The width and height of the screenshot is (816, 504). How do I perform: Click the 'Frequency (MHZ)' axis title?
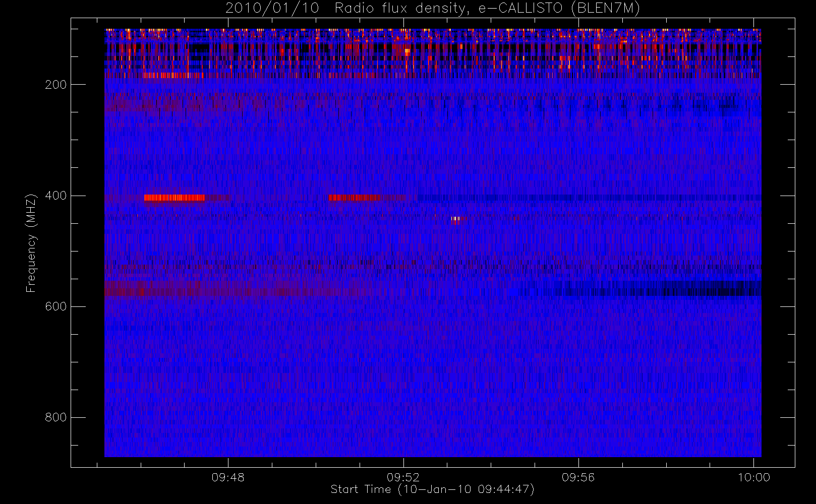[x=31, y=243]
